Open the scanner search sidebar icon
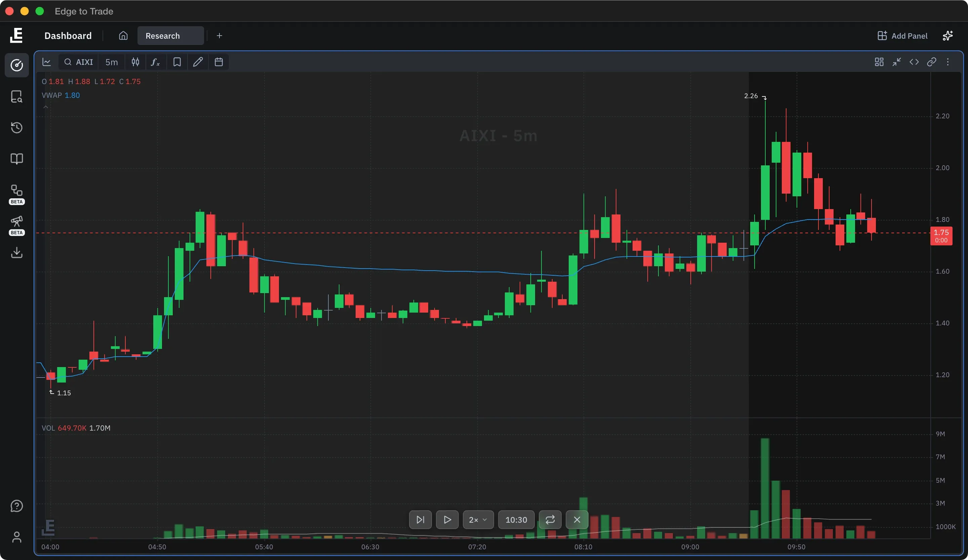Image resolution: width=968 pixels, height=560 pixels. click(16, 96)
